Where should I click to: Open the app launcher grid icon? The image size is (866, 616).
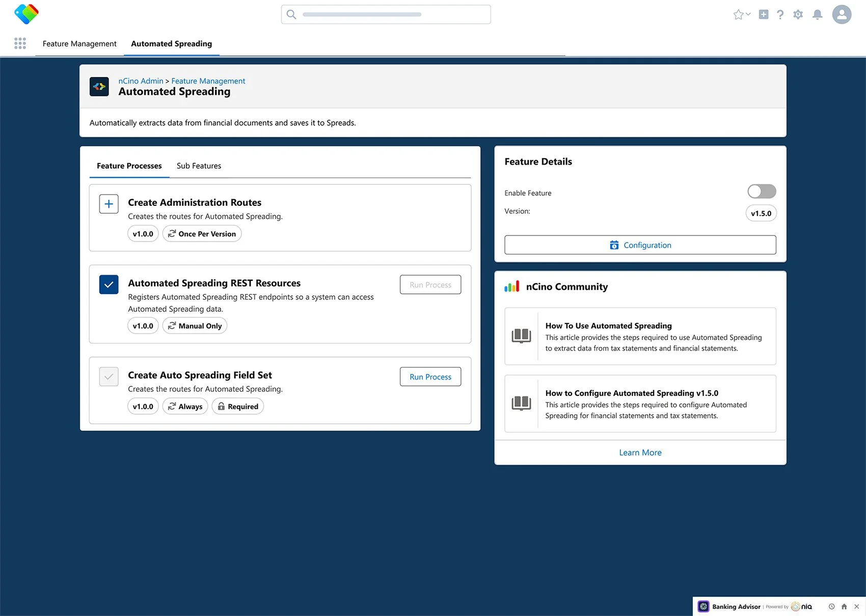pyautogui.click(x=20, y=43)
